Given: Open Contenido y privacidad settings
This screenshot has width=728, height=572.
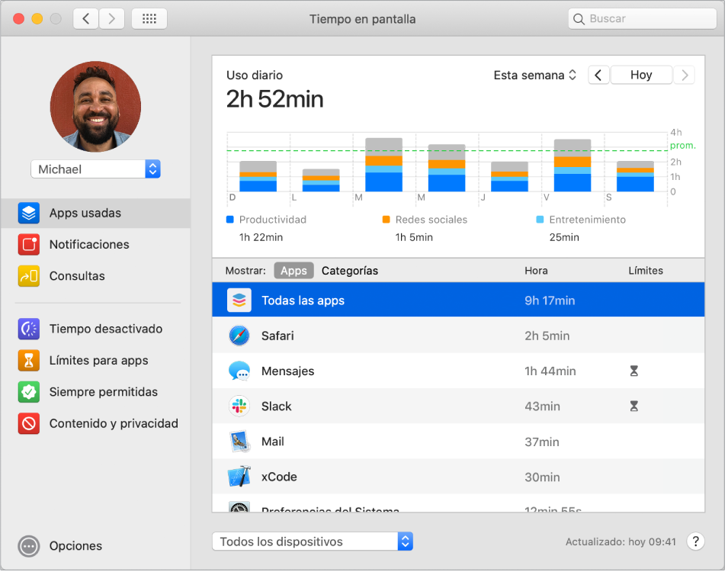Looking at the screenshot, I should 113,423.
